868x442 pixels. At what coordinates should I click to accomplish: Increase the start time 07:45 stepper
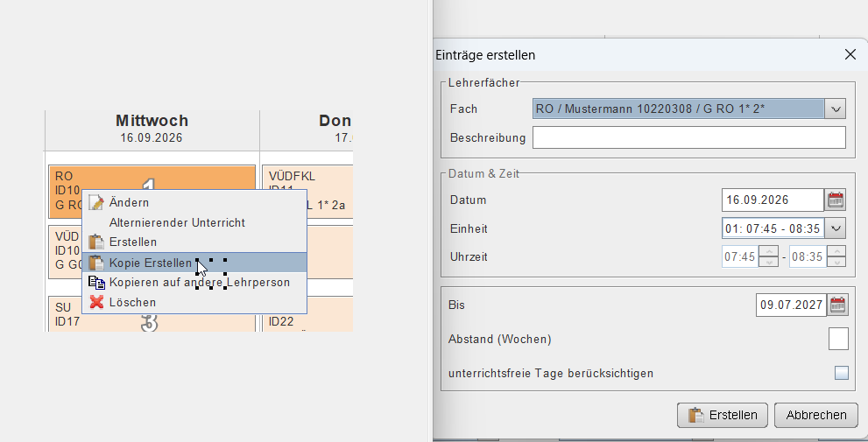pos(768,251)
